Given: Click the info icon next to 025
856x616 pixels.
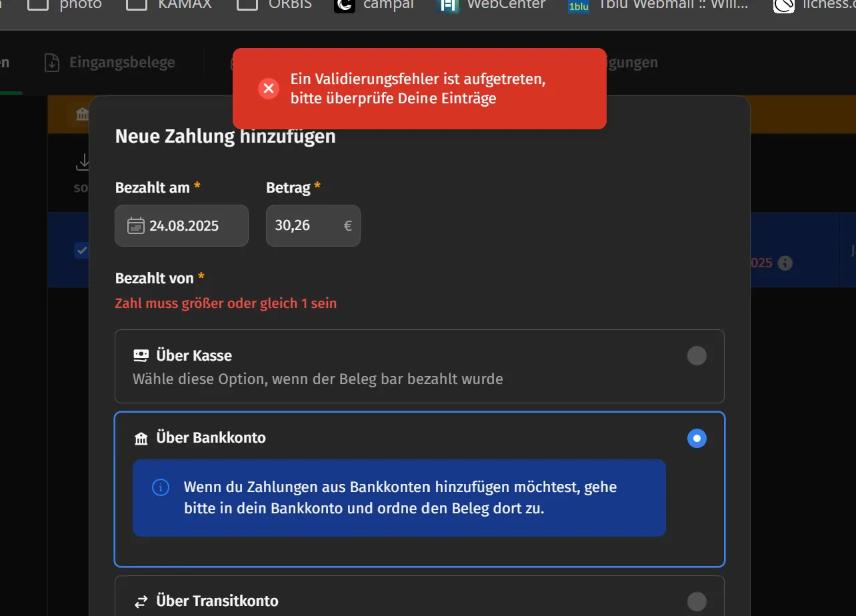Looking at the screenshot, I should tap(785, 263).
